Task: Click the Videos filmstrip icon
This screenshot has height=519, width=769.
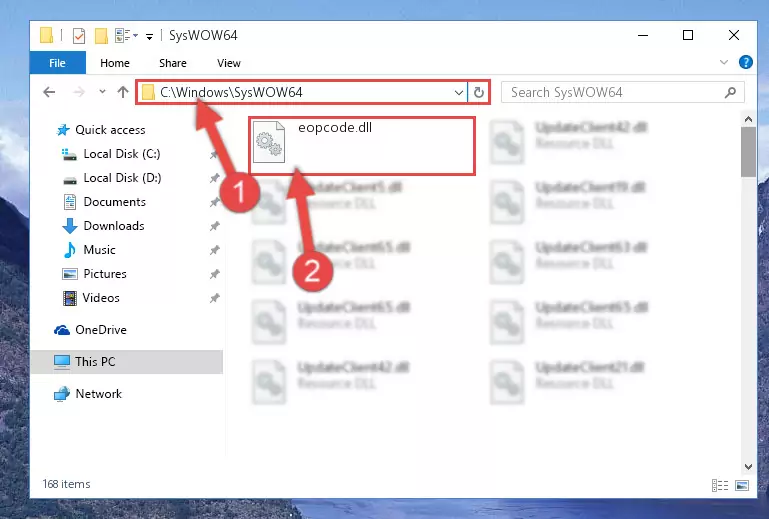Action: tap(70, 298)
